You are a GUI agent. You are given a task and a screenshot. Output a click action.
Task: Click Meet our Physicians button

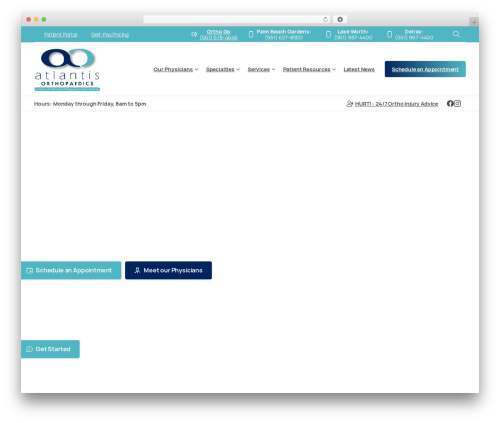coord(168,270)
